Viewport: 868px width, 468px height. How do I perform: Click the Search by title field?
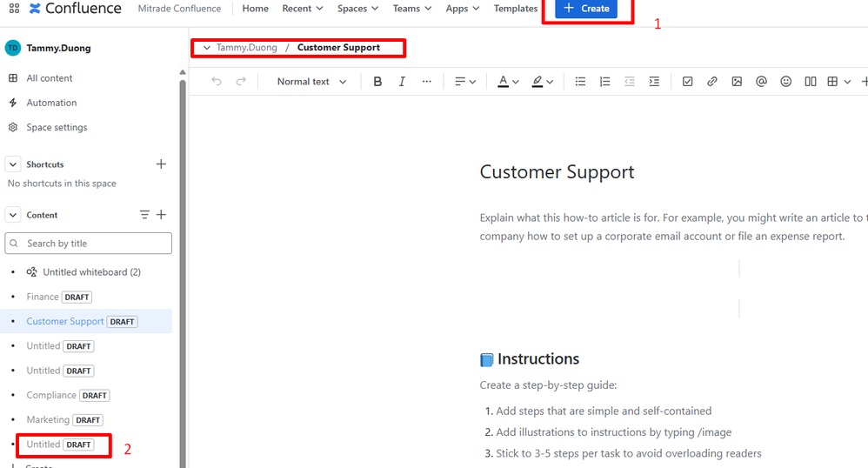pos(89,244)
